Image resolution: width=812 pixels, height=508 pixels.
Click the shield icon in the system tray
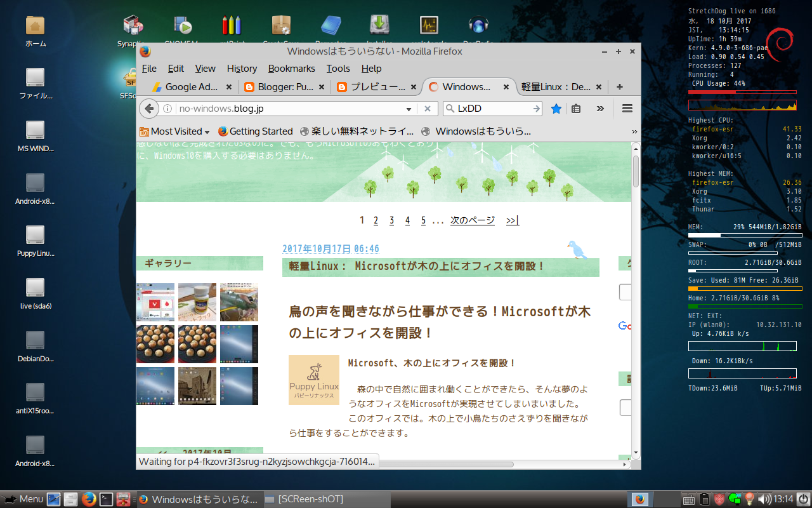[x=719, y=500]
